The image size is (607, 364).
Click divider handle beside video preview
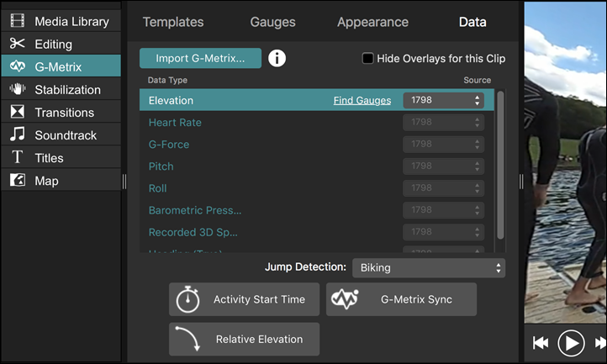(521, 182)
